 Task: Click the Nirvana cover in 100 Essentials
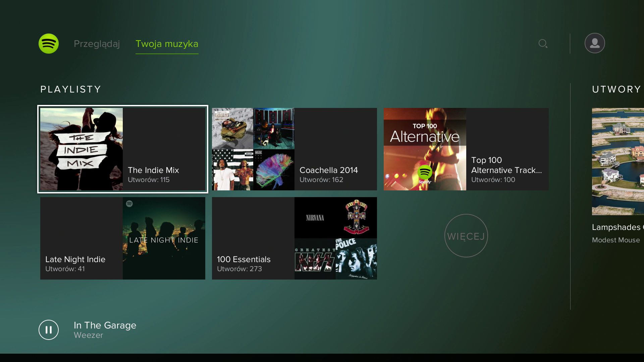coord(315,218)
